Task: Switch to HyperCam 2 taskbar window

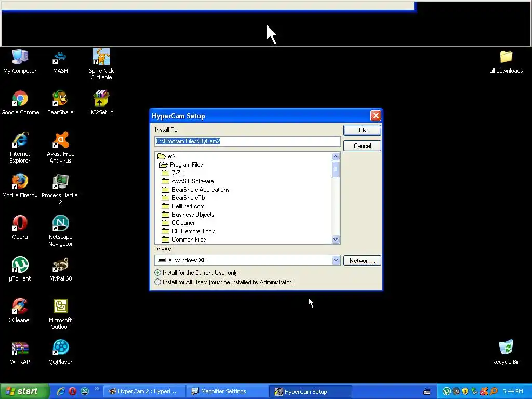Action: (144, 391)
